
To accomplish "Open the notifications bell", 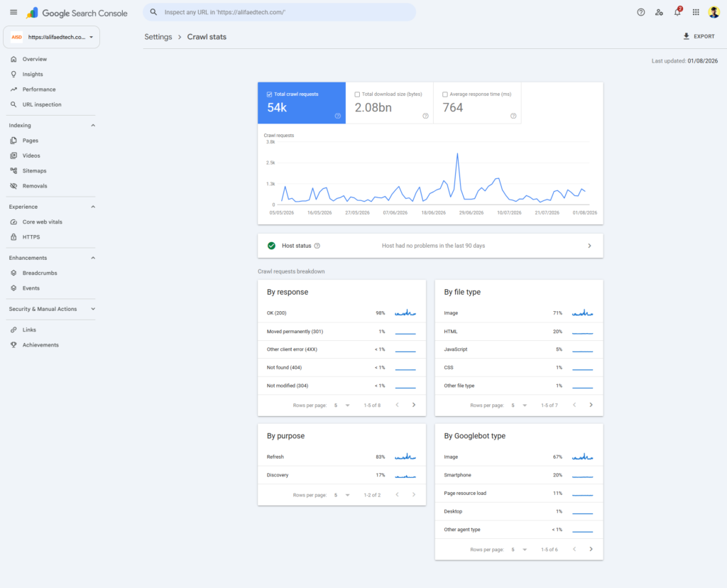I will click(x=677, y=12).
